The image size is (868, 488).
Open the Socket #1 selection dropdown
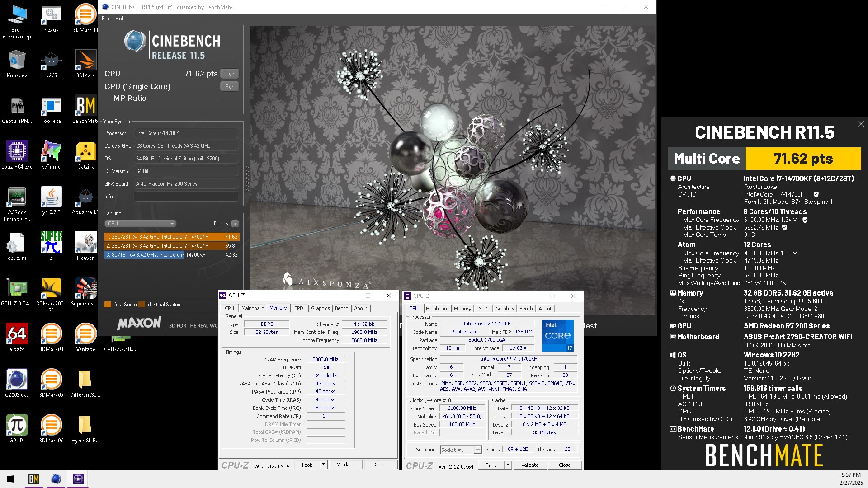[461, 450]
